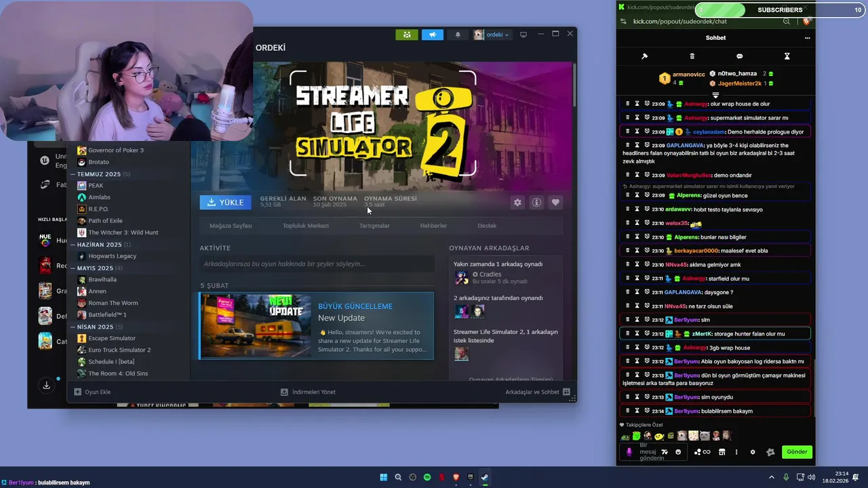
Task: Click green Gönder send button
Action: (x=797, y=452)
